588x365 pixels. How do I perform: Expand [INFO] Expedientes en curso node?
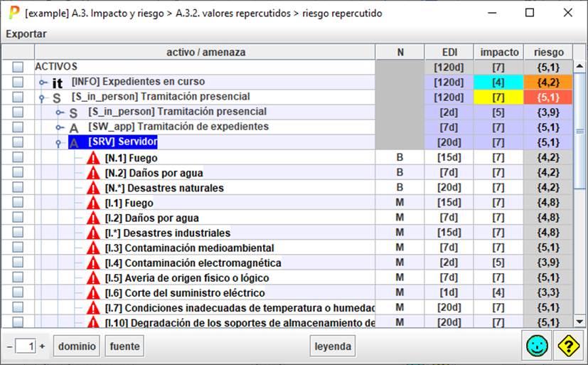43,83
